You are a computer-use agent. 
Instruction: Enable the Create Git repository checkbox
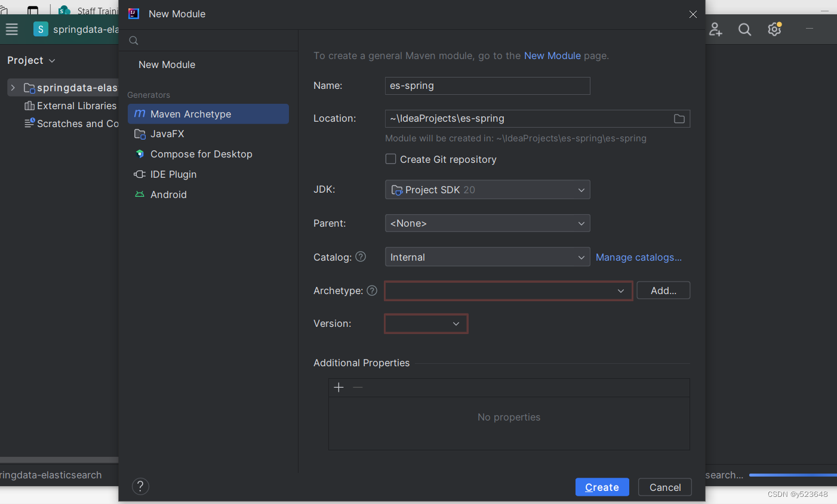click(391, 159)
